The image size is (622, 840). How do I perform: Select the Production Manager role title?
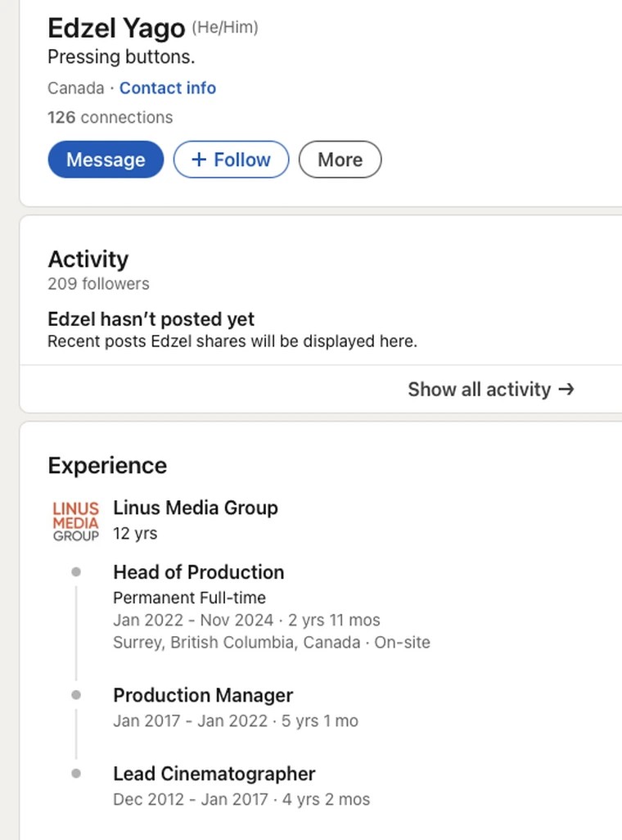tap(203, 695)
